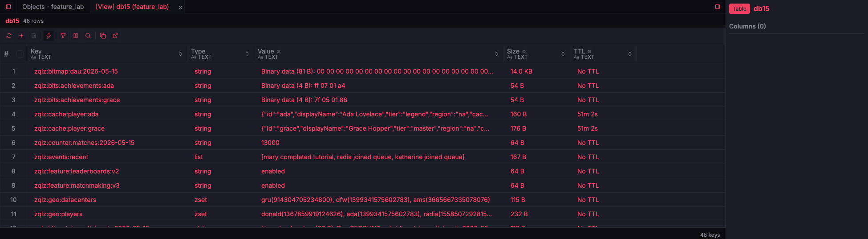
Task: Toggle the left sidebar panel icon
Action: (x=8, y=7)
